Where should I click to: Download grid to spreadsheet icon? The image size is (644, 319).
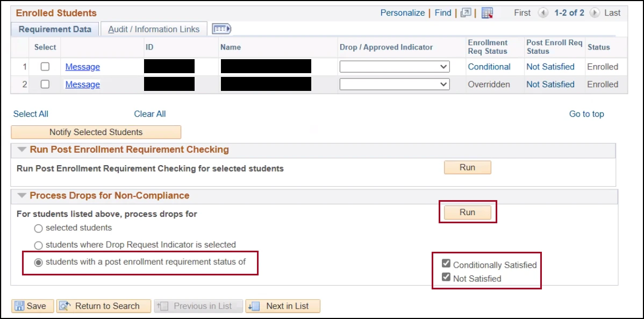[487, 13]
